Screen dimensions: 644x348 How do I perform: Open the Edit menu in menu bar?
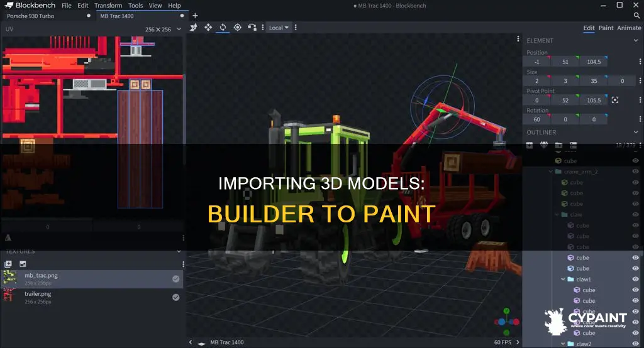pos(82,5)
